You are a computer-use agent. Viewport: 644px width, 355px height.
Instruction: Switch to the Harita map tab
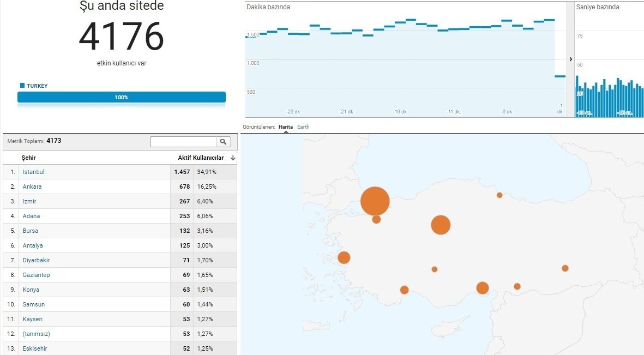click(x=285, y=127)
